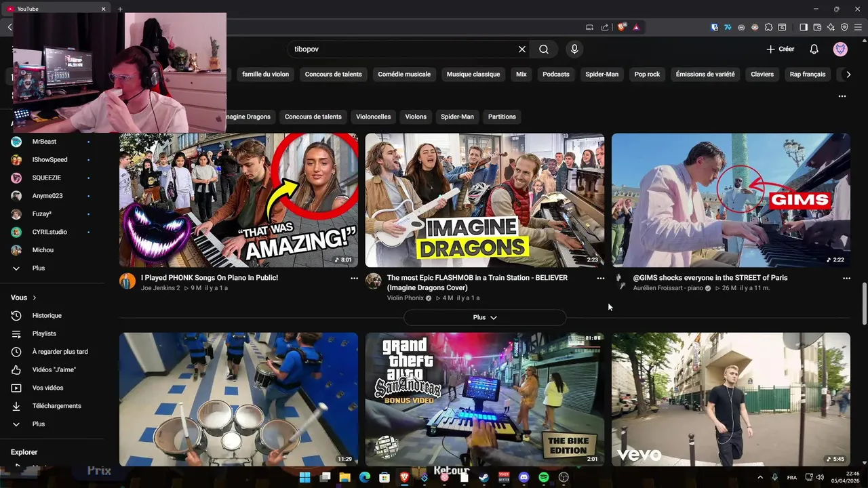Open the Imagine Dragons flashmob thumbnail
Image resolution: width=868 pixels, height=488 pixels.
point(485,200)
